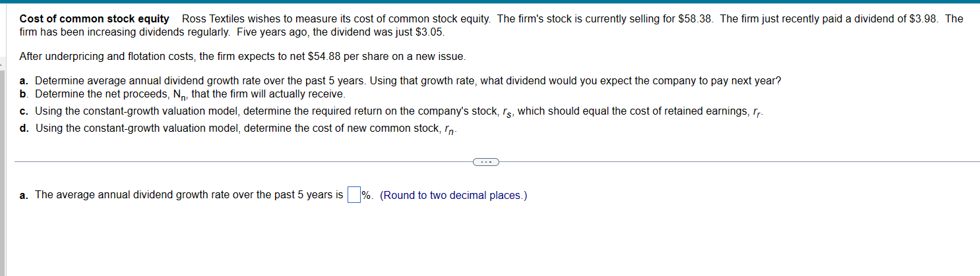The height and width of the screenshot is (276, 980).
Task: Select the bold 'c.' required return question label
Action: pyautogui.click(x=24, y=111)
